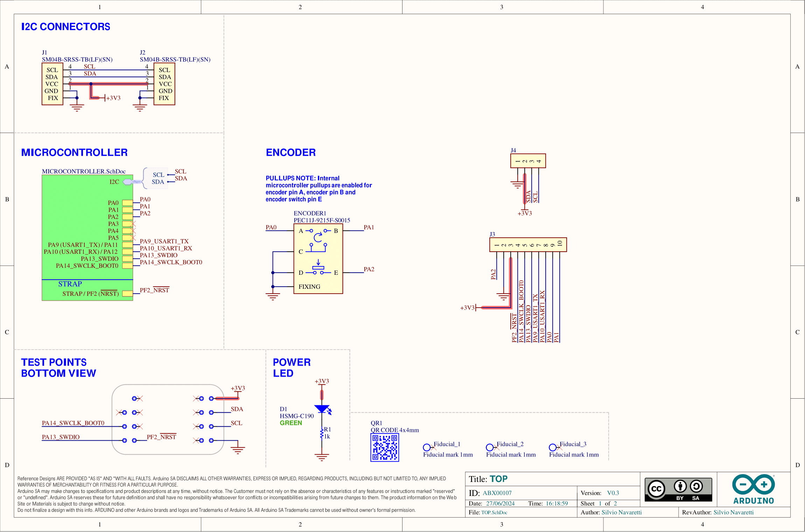The image size is (805, 532).
Task: Click the TOP.SchDoc file name link
Action: [x=494, y=512]
